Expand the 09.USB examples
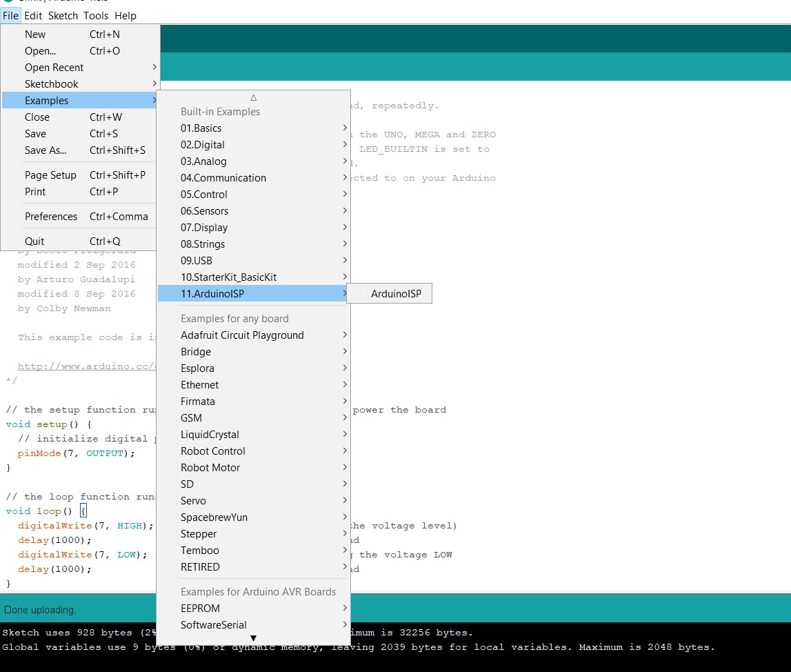 pyautogui.click(x=254, y=261)
